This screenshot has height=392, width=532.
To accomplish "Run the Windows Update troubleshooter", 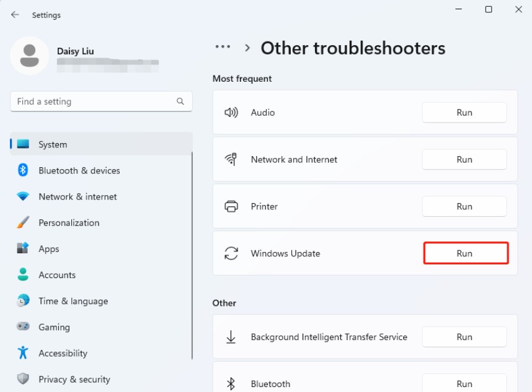I will point(466,253).
